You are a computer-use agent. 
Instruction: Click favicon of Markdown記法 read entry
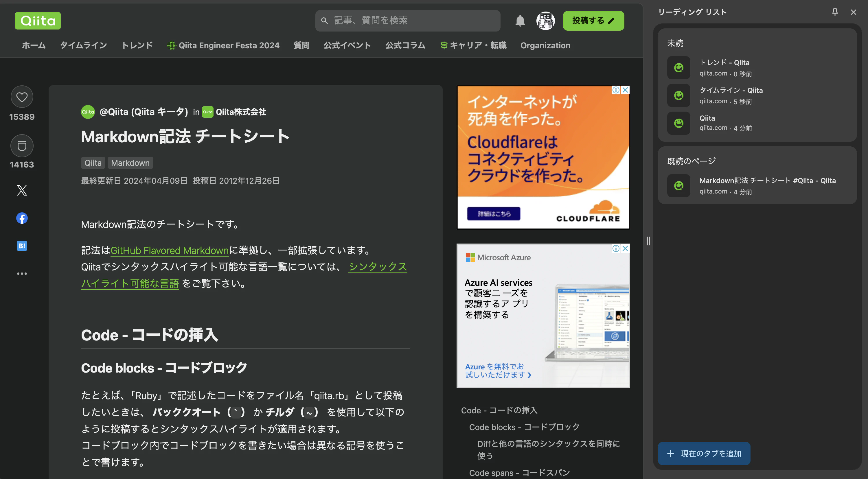click(x=678, y=186)
